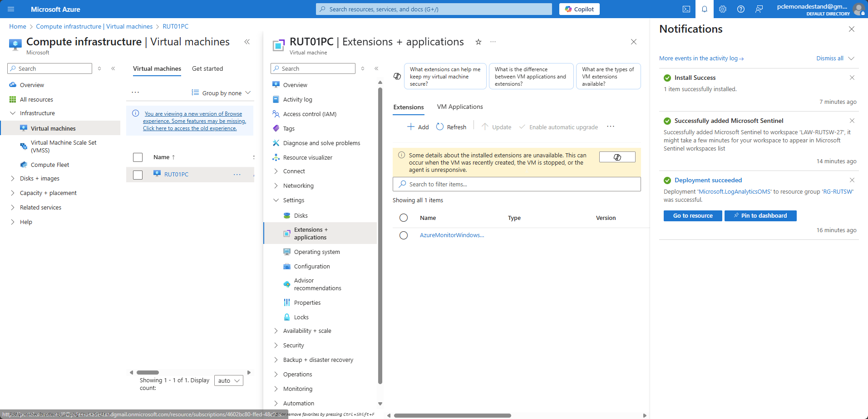Viewport: 868px width, 419px height.
Task: Open the Azure portal hamburger menu
Action: [11, 9]
